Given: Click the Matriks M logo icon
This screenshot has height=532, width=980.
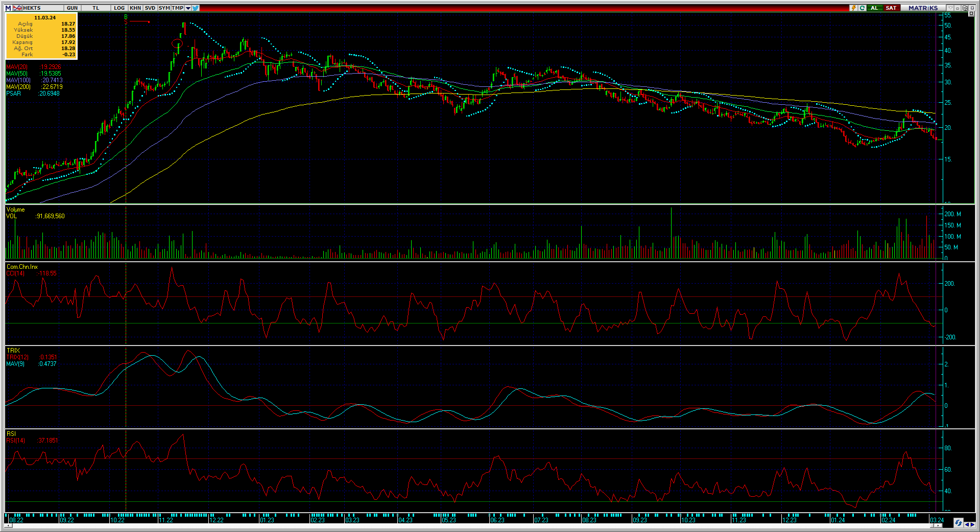Looking at the screenshot, I should [8, 8].
